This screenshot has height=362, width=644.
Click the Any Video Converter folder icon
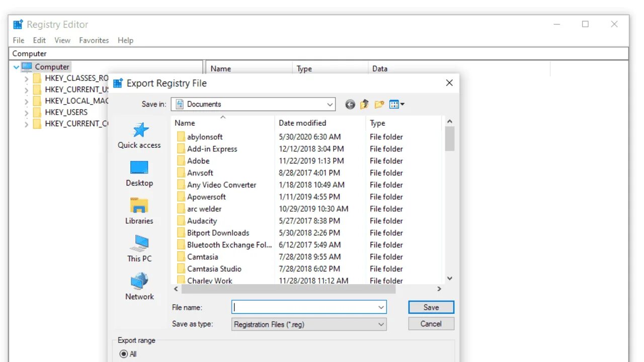tap(181, 185)
